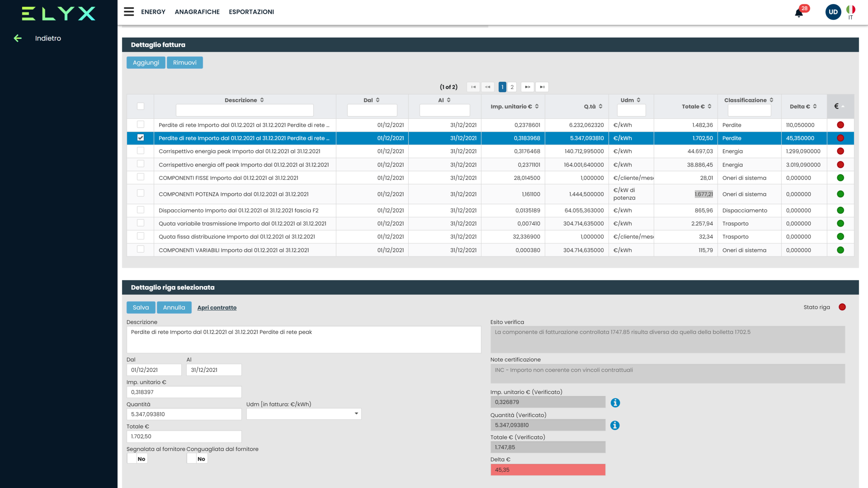Open the UD user avatar

tap(833, 12)
